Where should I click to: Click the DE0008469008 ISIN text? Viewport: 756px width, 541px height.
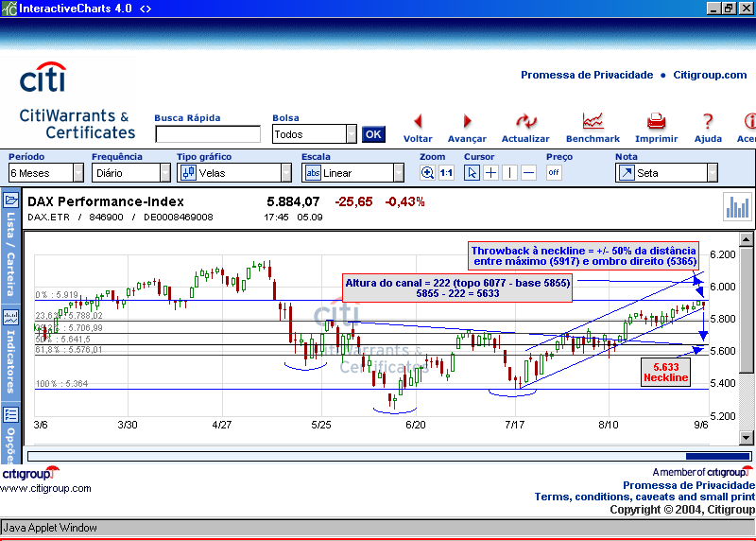pyautogui.click(x=179, y=217)
